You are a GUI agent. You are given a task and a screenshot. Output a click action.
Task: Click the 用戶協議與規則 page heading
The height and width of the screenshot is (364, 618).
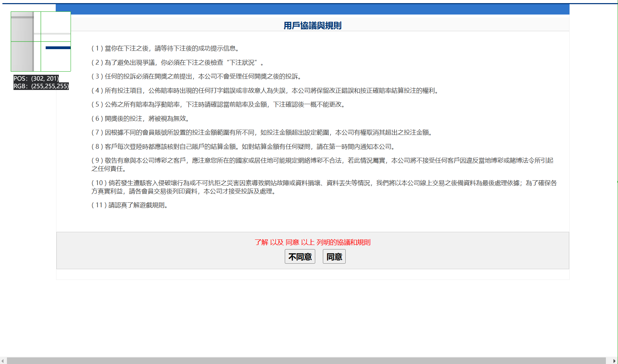[x=312, y=26]
